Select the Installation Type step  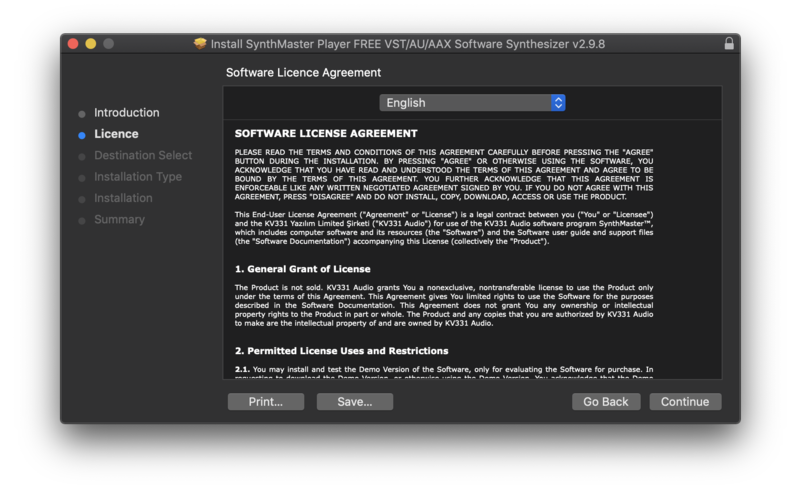[138, 177]
